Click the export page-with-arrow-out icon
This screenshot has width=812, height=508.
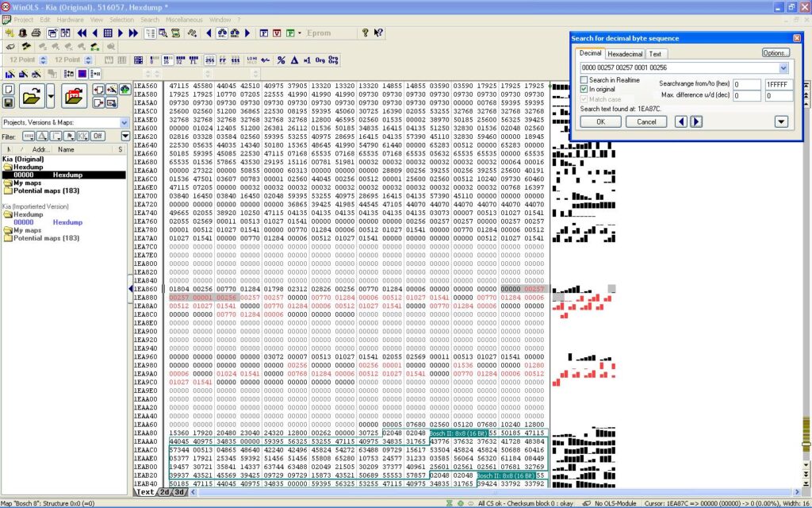pyautogui.click(x=98, y=102)
